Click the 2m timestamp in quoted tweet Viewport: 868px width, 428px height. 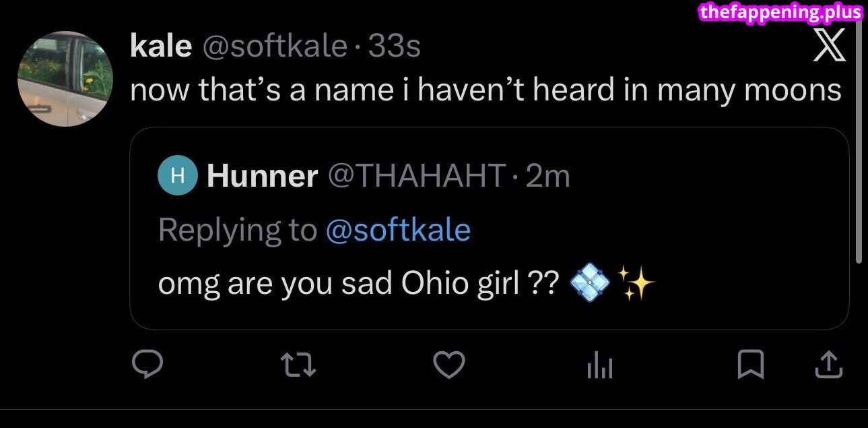pos(547,177)
